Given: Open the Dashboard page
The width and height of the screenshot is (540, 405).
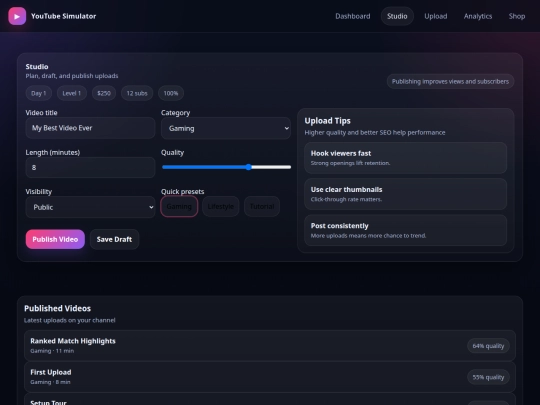Looking at the screenshot, I should pyautogui.click(x=353, y=16).
